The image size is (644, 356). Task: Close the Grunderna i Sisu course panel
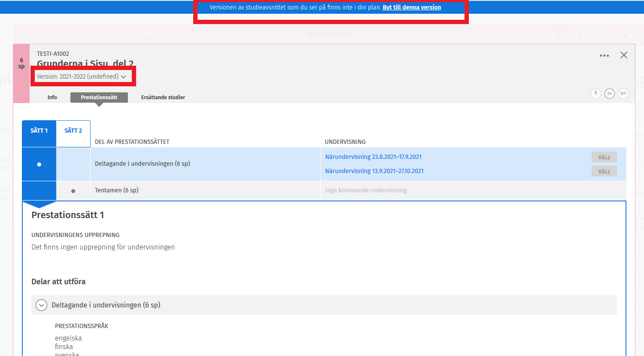tap(624, 55)
